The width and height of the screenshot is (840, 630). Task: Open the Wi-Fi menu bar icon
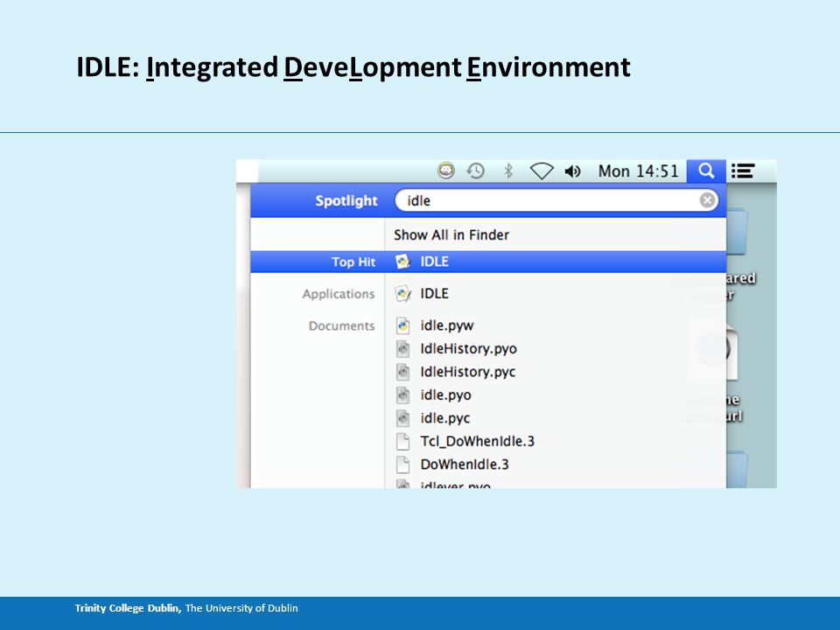coord(541,171)
